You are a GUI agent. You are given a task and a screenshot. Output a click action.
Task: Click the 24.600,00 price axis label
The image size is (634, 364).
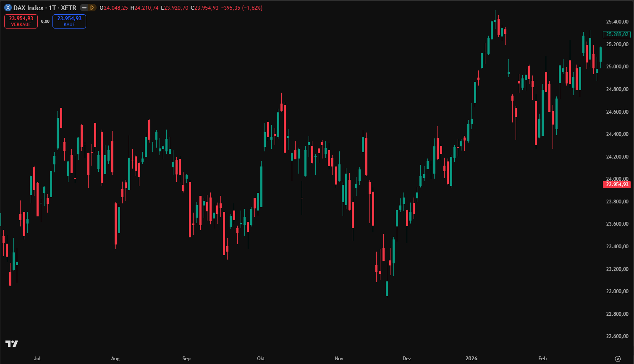click(x=617, y=112)
